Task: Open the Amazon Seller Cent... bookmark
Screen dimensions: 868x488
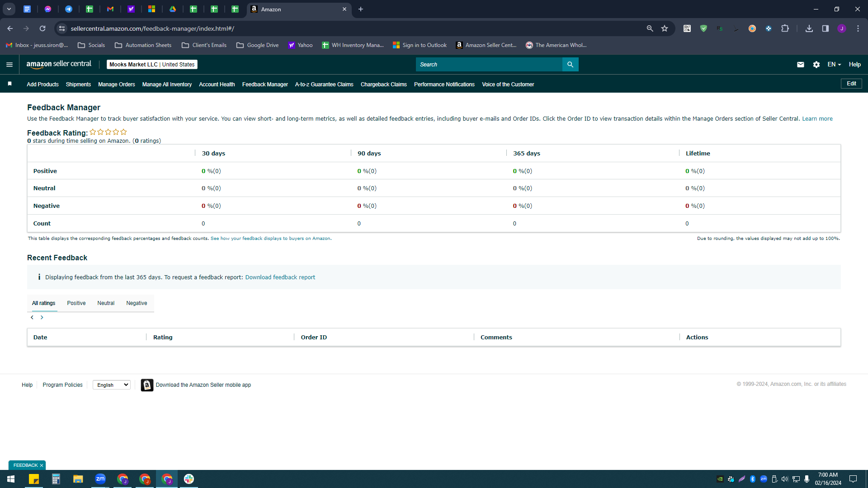Action: tap(486, 45)
